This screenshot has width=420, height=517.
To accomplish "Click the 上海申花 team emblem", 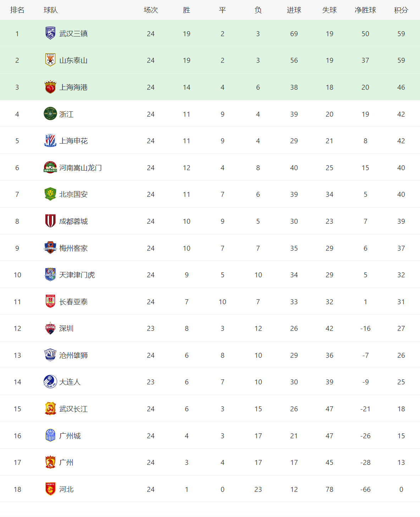I will [50, 140].
